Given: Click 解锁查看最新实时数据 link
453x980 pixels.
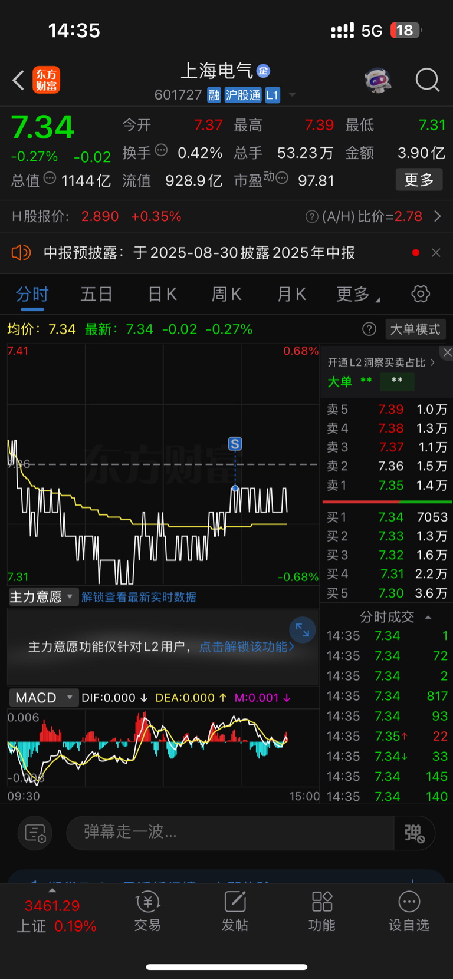Looking at the screenshot, I should pos(139,597).
